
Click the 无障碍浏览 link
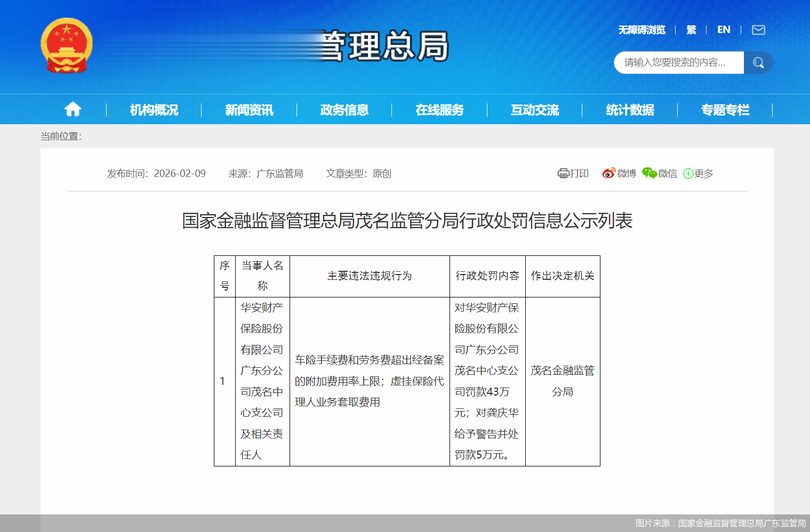pyautogui.click(x=641, y=30)
